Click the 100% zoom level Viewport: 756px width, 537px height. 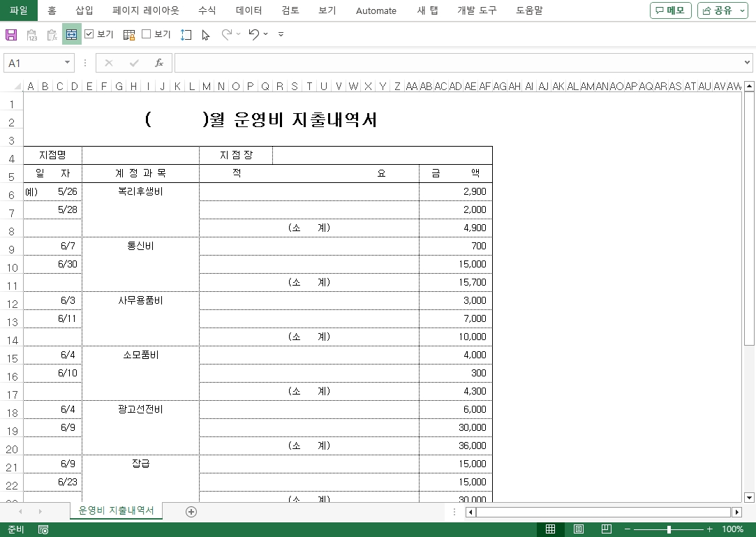click(732, 529)
